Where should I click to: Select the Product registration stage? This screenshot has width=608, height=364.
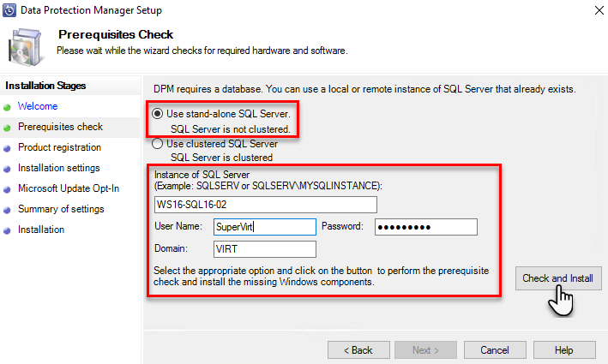tap(59, 147)
